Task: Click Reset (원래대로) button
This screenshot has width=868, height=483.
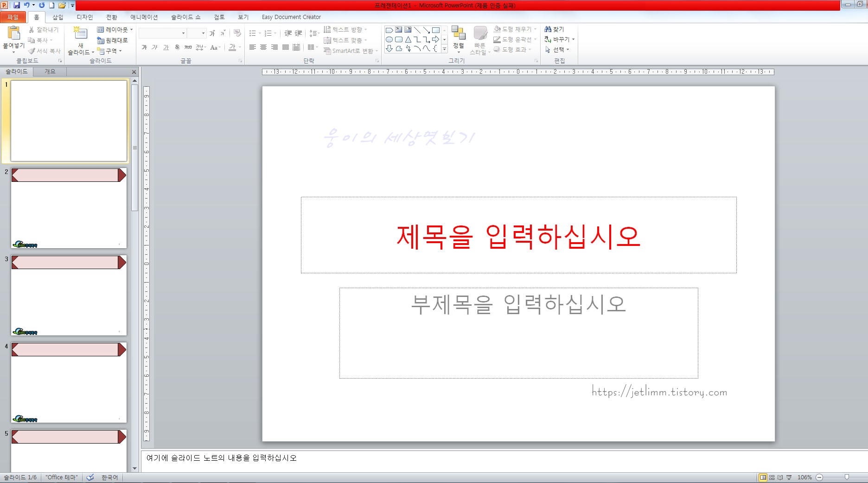Action: (x=112, y=40)
